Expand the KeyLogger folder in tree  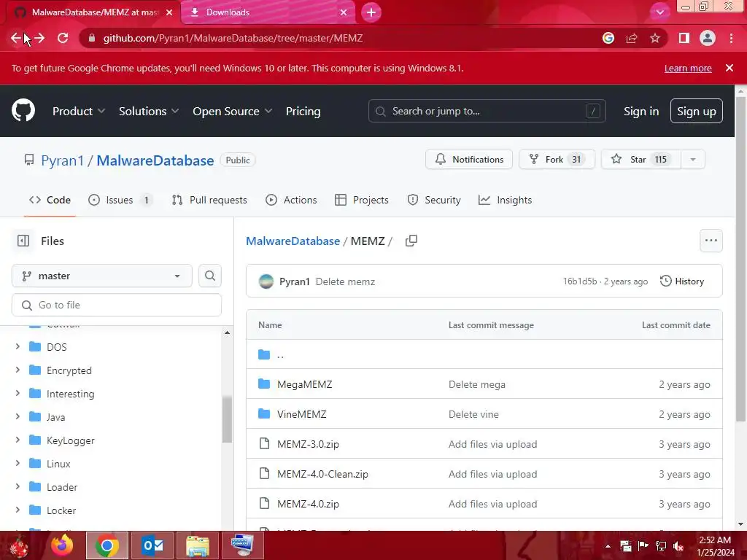point(18,440)
